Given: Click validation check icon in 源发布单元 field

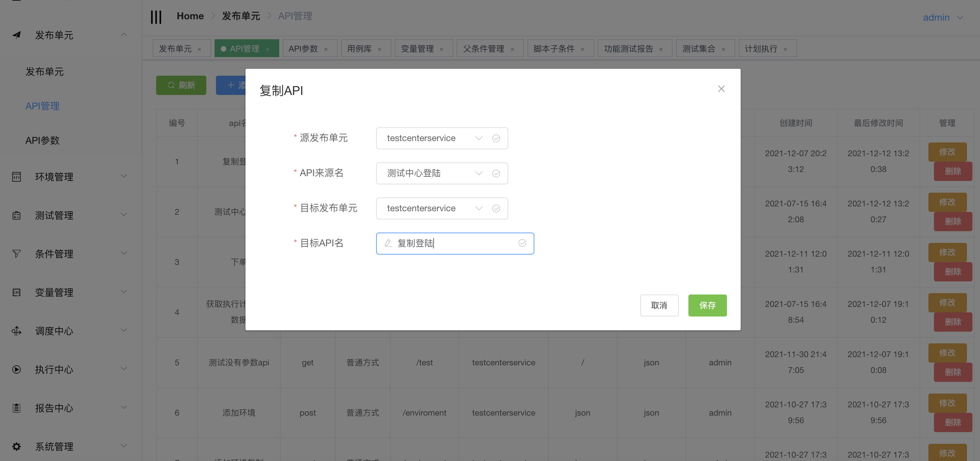Looking at the screenshot, I should click(x=496, y=138).
